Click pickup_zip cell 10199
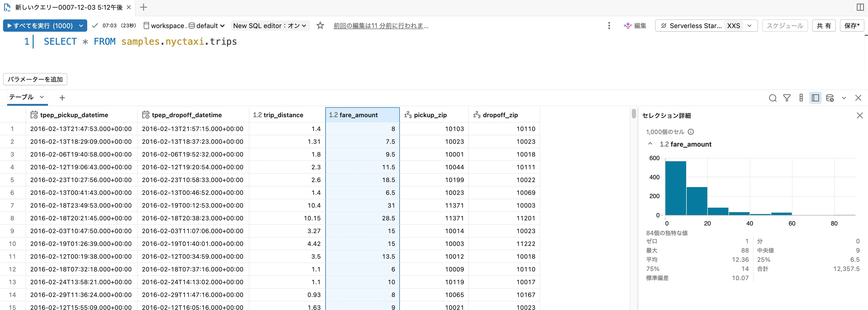The height and width of the screenshot is (310, 868). pos(434,180)
